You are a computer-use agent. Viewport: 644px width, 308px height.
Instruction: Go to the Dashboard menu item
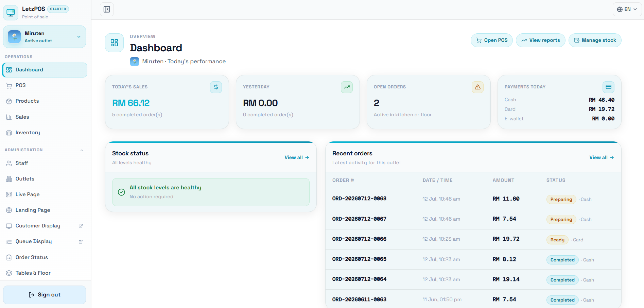coord(45,70)
